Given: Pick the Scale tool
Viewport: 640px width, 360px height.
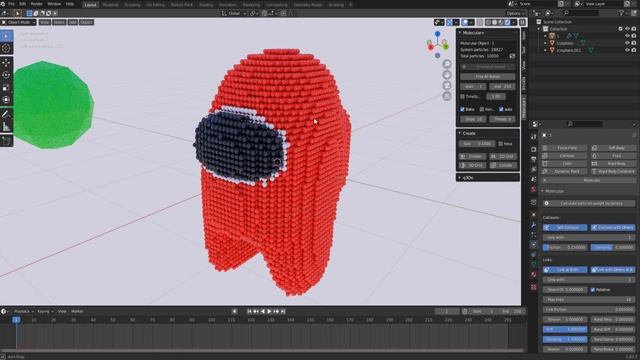Looking at the screenshot, I should (6, 87).
